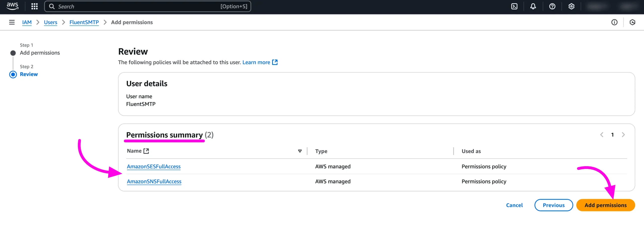Open the info panel icon
This screenshot has width=644, height=235.
(614, 22)
